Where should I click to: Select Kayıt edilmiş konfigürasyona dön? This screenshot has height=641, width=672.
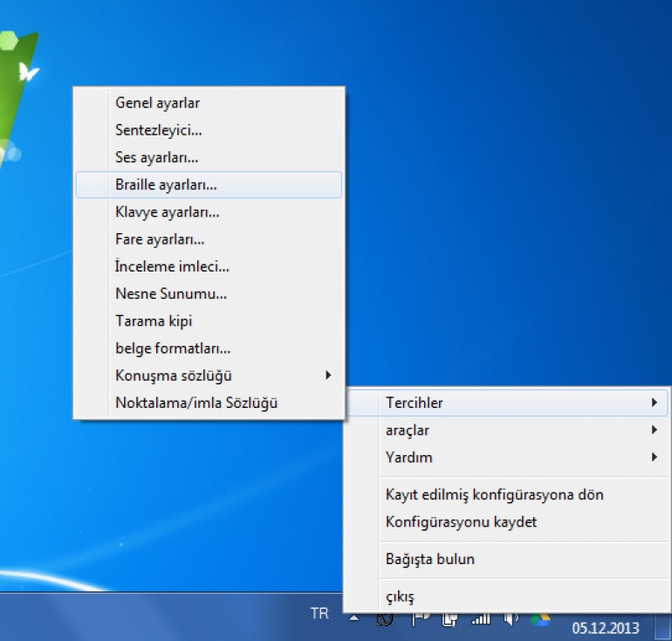tap(507, 495)
